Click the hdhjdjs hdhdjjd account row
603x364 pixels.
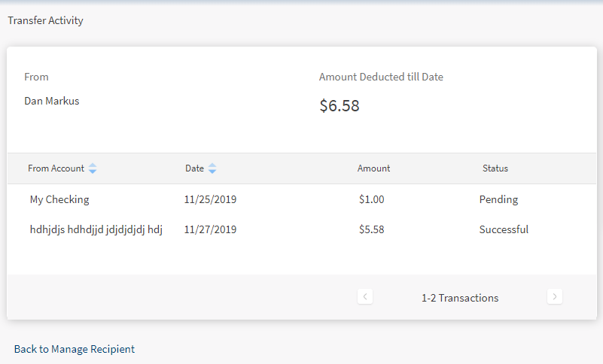point(96,229)
